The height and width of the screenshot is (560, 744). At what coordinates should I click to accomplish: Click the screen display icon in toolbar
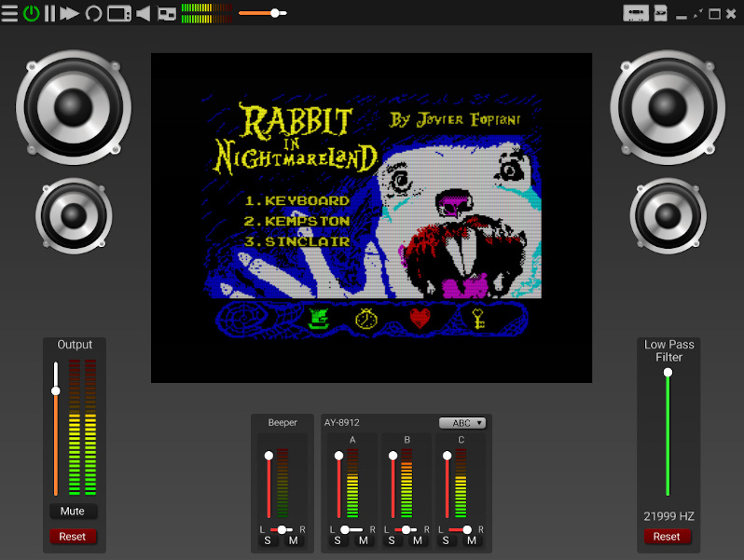[x=119, y=13]
